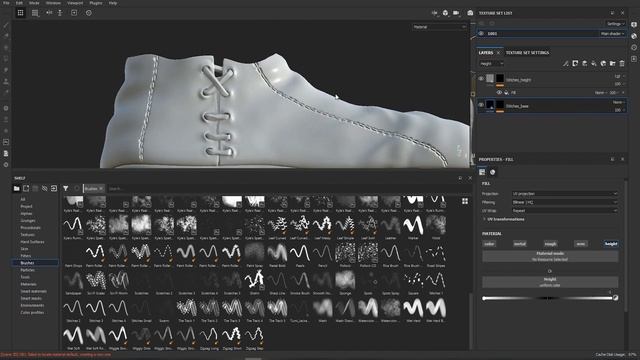This screenshot has height=360, width=640.
Task: Hide the Stitches_height layer
Action: 481,78
